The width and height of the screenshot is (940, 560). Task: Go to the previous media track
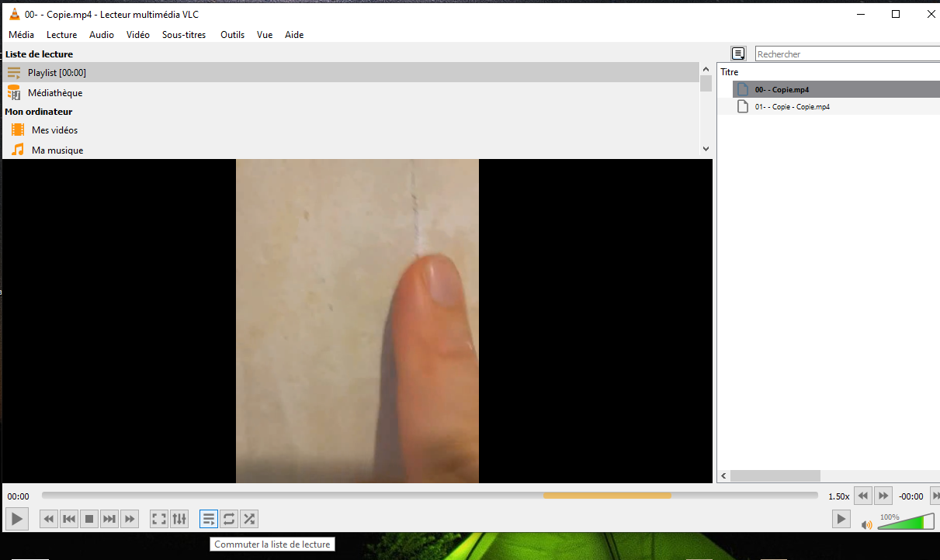(69, 519)
